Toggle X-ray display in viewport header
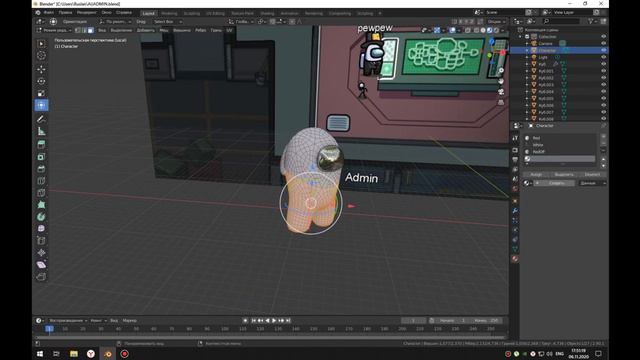Viewport: 640px width, 360px height. (468, 30)
